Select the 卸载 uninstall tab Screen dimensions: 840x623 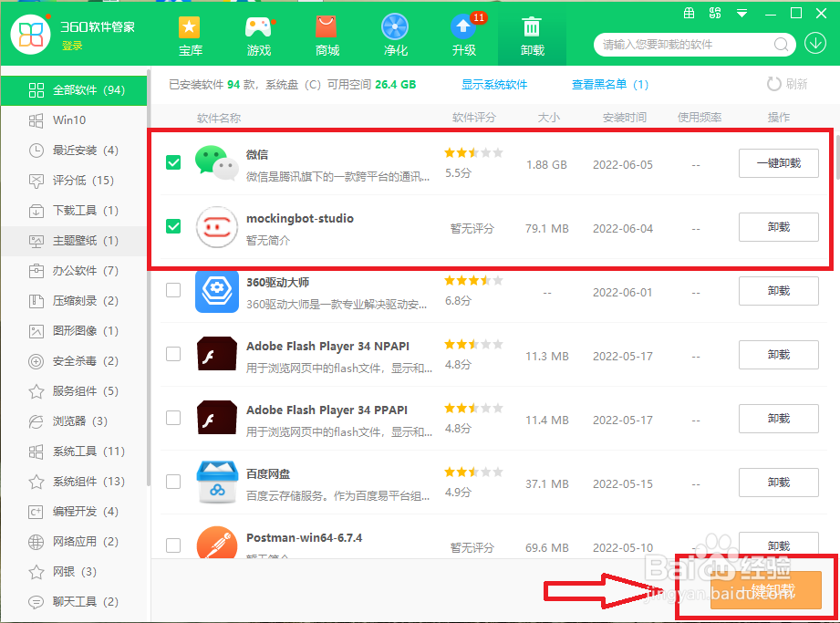click(x=532, y=36)
